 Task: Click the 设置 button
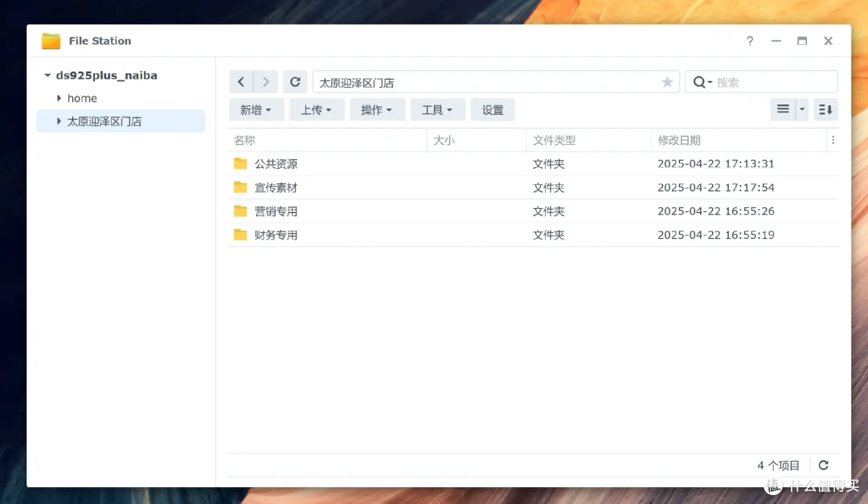[x=493, y=109]
